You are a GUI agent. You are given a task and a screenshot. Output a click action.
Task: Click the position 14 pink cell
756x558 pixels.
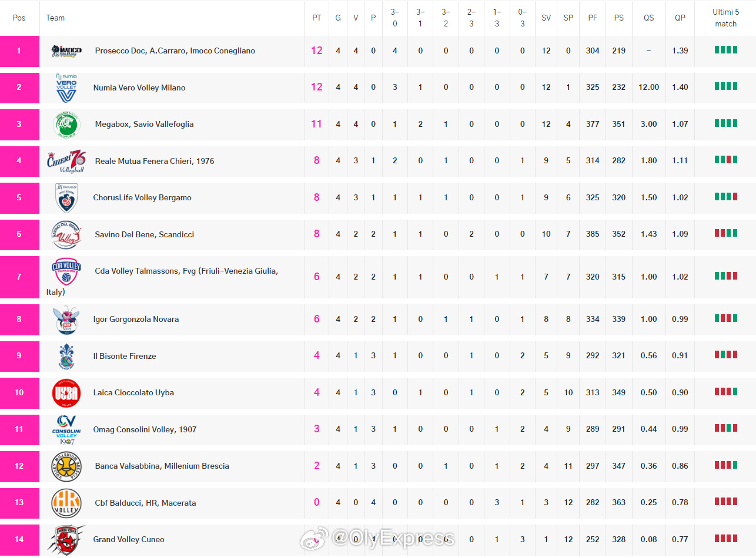[19, 540]
